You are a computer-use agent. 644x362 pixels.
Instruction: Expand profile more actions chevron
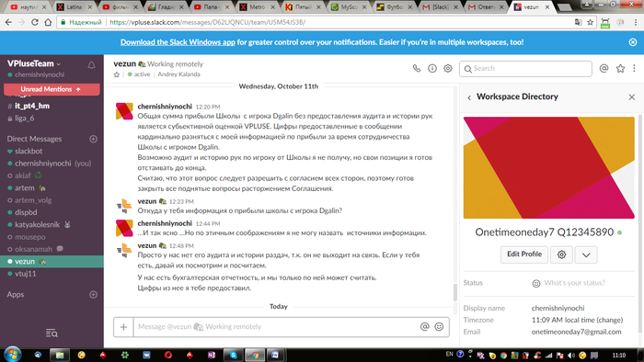[586, 255]
